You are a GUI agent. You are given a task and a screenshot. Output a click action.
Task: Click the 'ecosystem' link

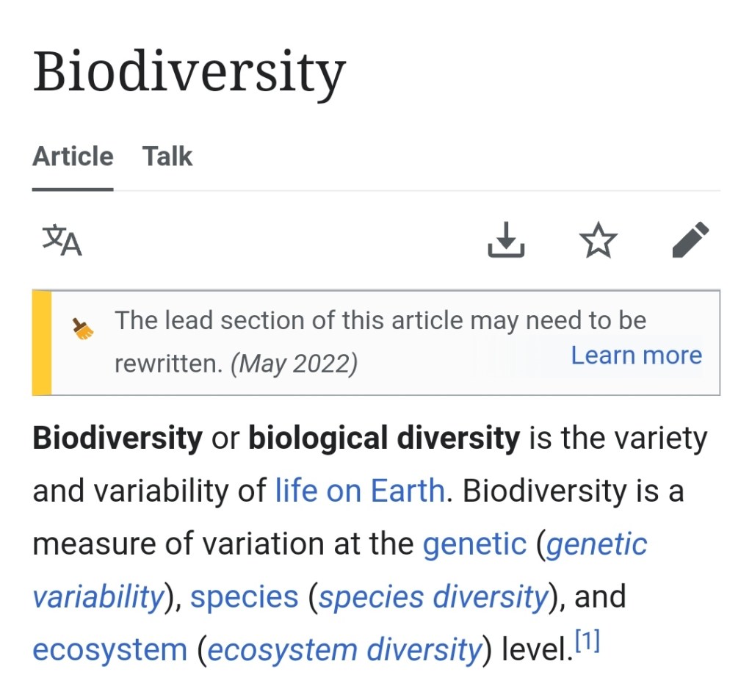coord(110,650)
